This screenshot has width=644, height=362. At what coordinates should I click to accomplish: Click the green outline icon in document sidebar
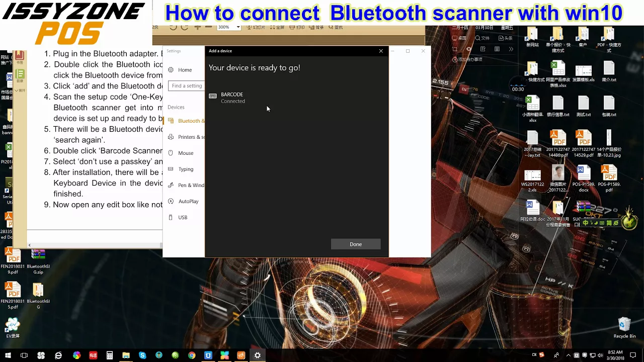pyautogui.click(x=20, y=74)
